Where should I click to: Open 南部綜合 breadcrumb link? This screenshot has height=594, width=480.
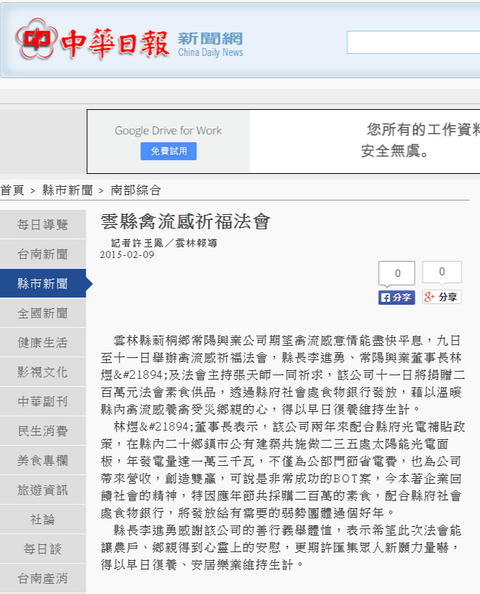tap(136, 190)
